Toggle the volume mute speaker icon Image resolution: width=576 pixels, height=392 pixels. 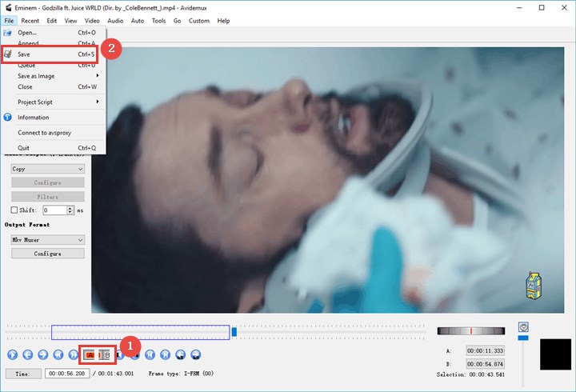(x=523, y=326)
